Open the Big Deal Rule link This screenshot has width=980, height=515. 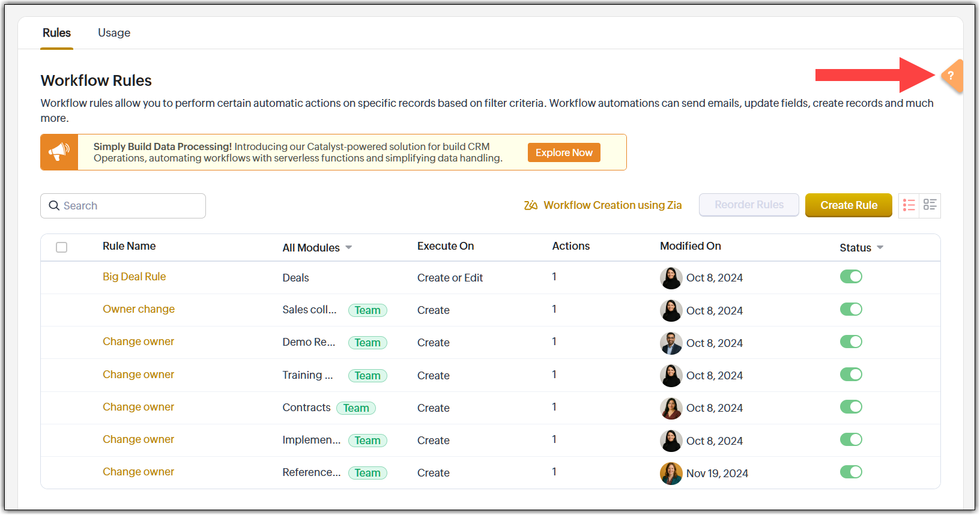coord(134,277)
